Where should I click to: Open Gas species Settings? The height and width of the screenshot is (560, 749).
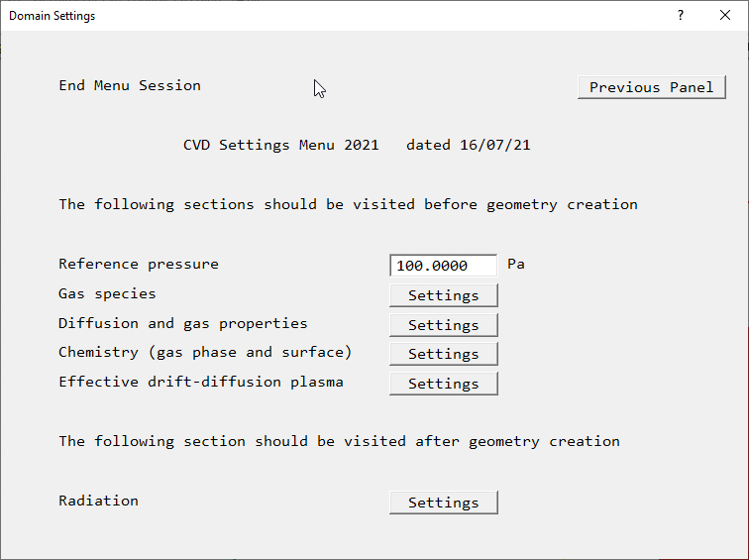click(x=443, y=295)
